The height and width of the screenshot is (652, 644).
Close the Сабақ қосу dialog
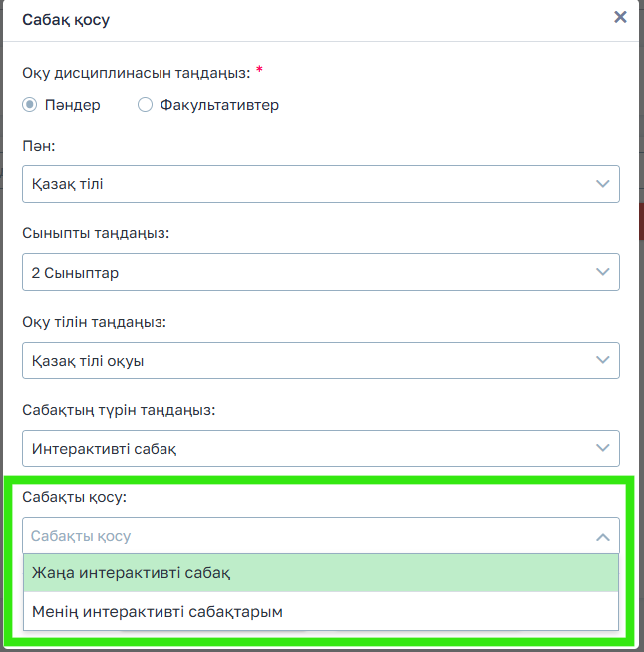pos(620,17)
